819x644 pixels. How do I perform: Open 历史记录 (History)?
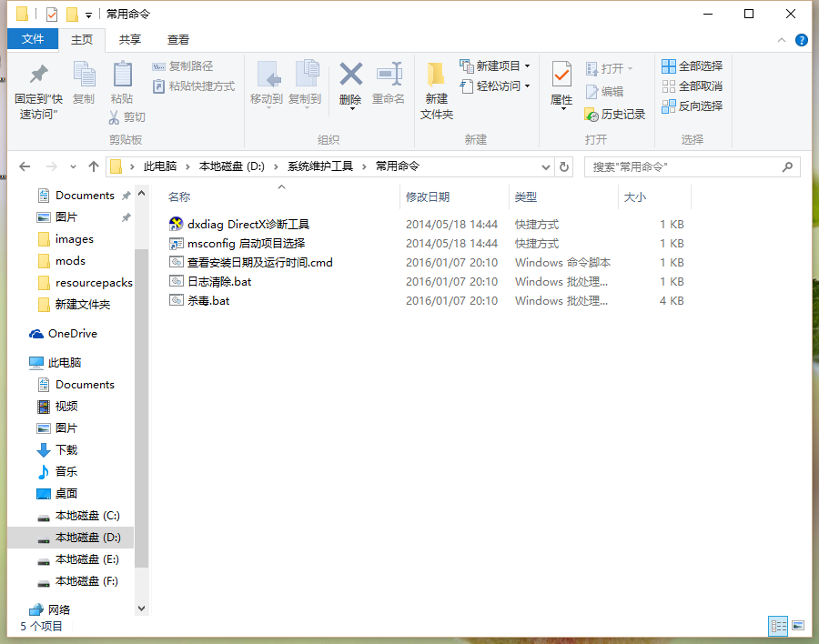[615, 115]
